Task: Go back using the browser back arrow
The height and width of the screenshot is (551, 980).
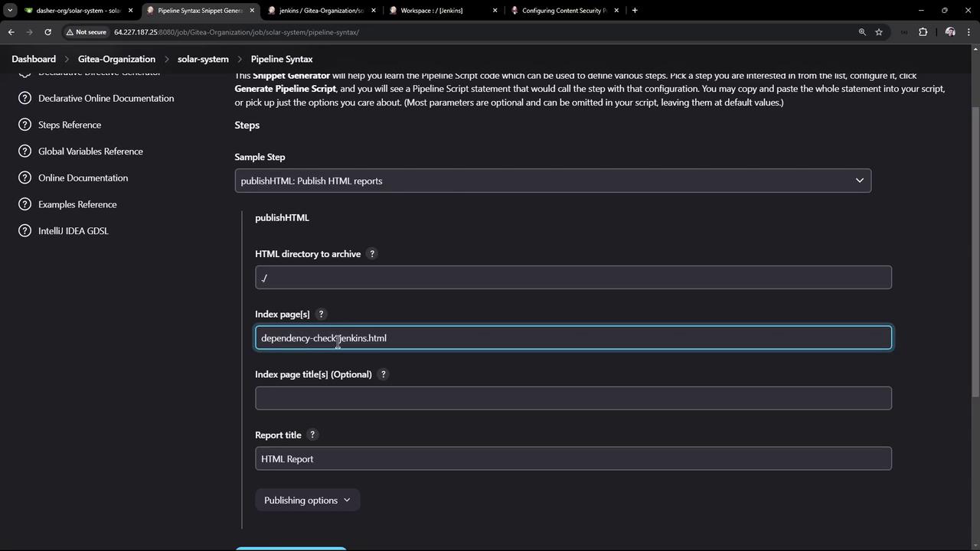Action: tap(11, 32)
